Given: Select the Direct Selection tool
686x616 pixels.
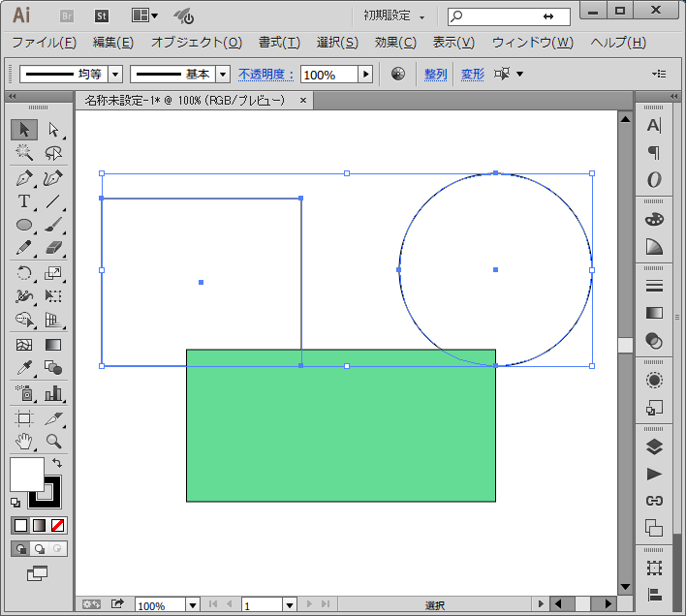Looking at the screenshot, I should point(53,130).
